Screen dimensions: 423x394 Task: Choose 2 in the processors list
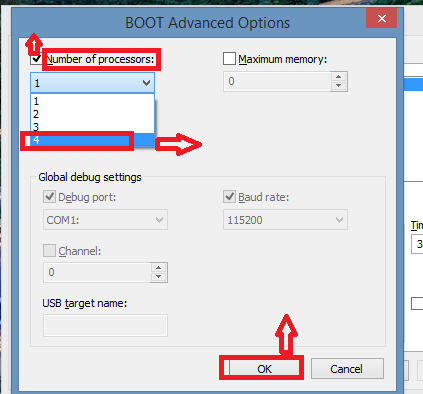(92, 114)
